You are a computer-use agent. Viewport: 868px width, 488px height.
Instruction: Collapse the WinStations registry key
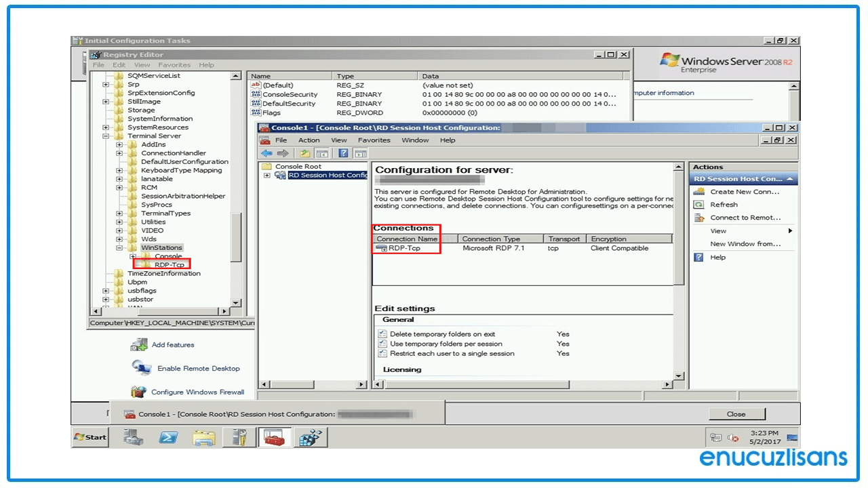tap(118, 247)
